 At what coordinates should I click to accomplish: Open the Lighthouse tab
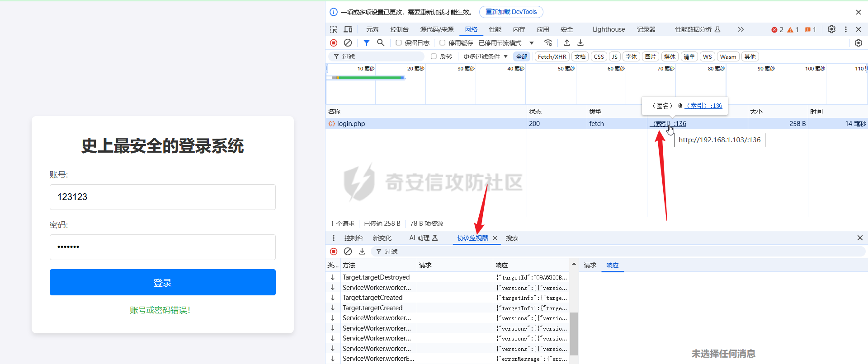pyautogui.click(x=609, y=29)
